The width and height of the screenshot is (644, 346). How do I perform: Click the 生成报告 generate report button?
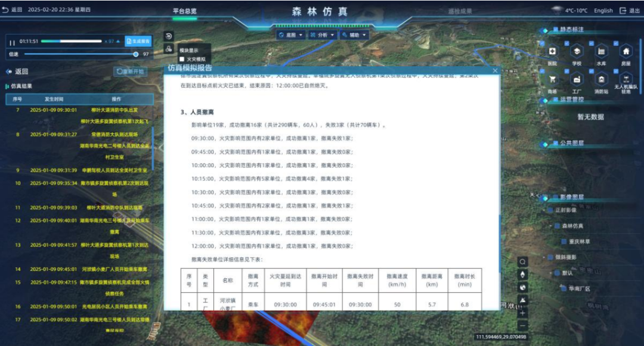pos(138,41)
